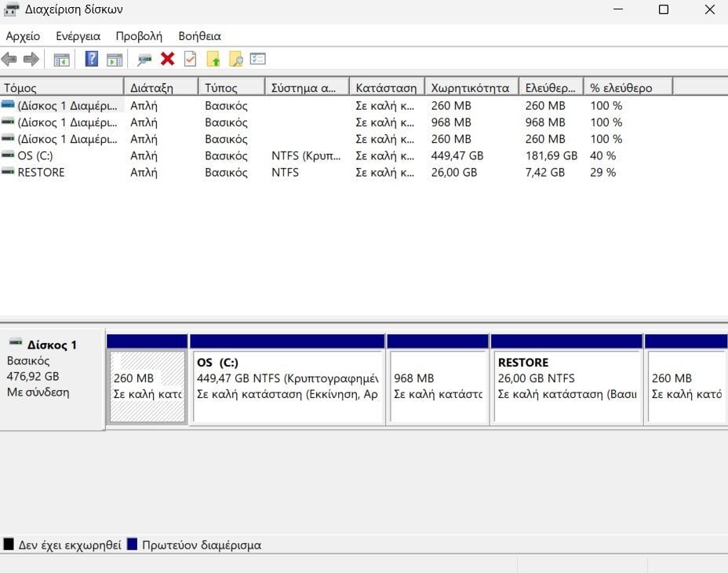Open Properties via the checkmark sheet icon

191,59
